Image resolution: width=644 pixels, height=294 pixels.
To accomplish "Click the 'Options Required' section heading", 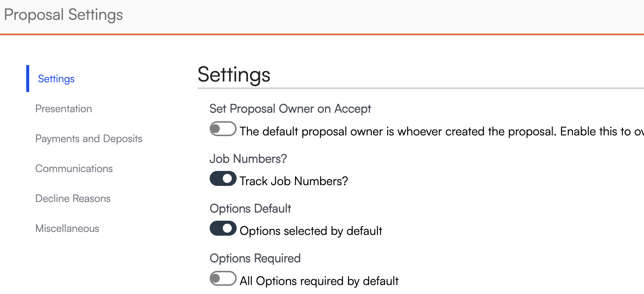I will 255,258.
